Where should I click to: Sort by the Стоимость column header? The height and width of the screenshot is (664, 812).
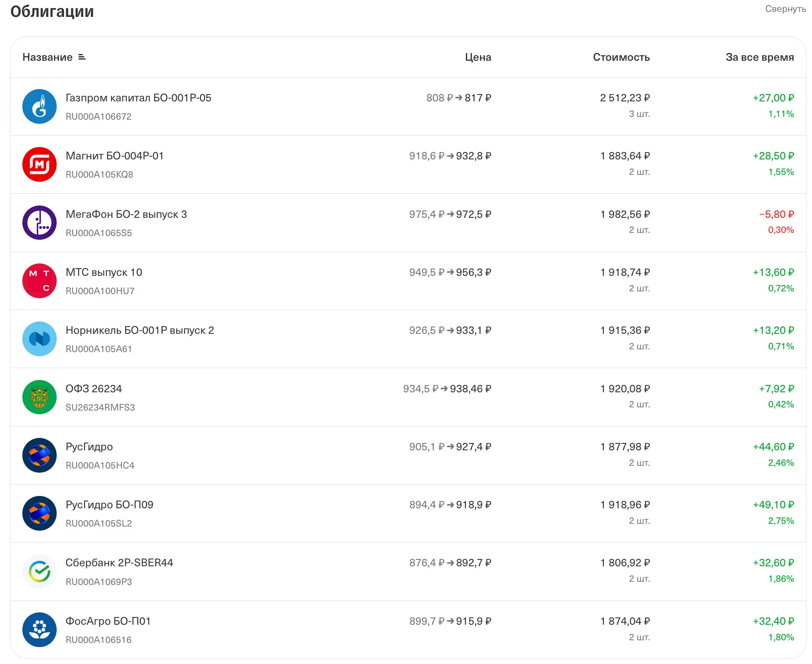click(621, 57)
